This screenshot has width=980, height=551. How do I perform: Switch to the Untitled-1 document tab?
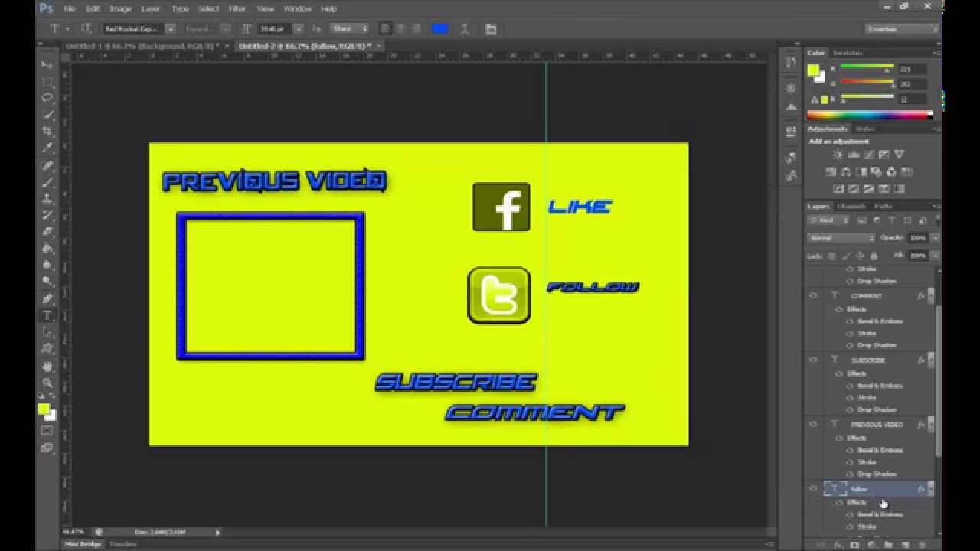click(x=142, y=46)
